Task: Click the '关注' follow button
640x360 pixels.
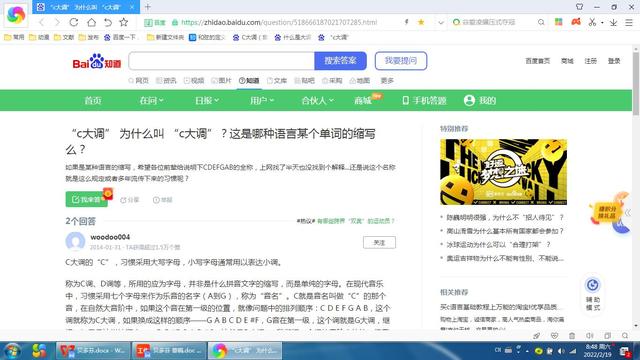Action: click(379, 242)
